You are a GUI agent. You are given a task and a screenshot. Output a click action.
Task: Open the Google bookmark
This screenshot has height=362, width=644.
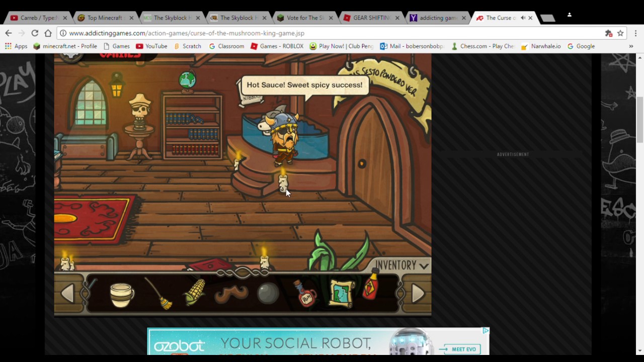(x=581, y=46)
